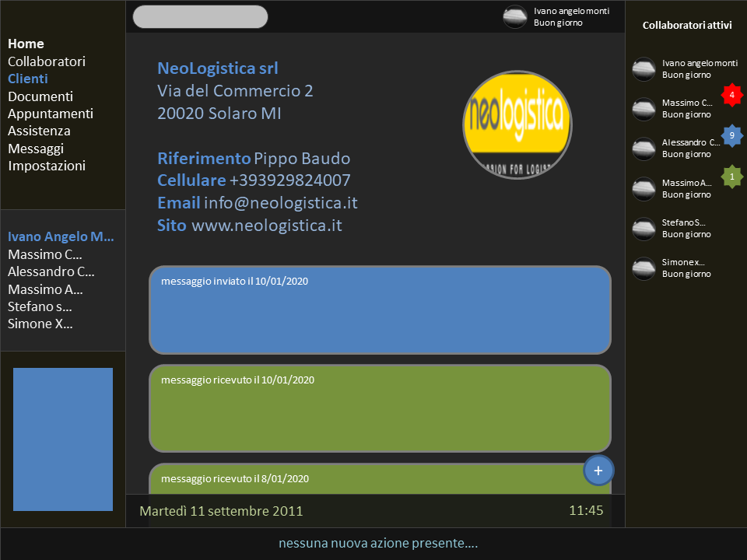Click Massimo A... avatar in Collaboratori attivi
Viewport: 747px width, 560px height.
[644, 189]
